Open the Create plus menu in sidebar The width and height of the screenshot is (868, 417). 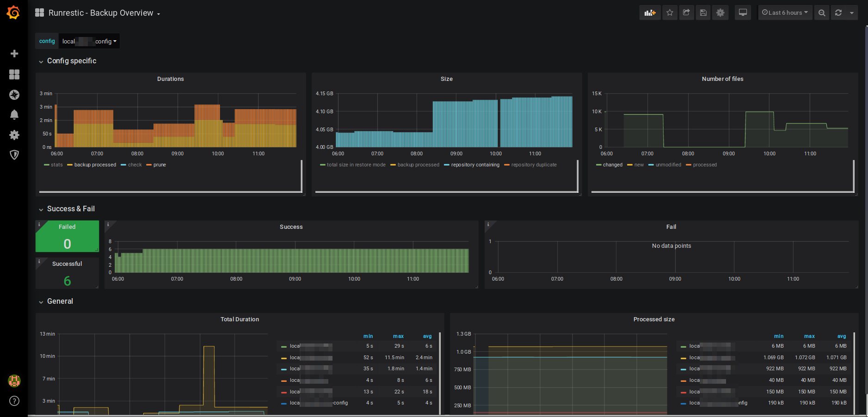(14, 54)
